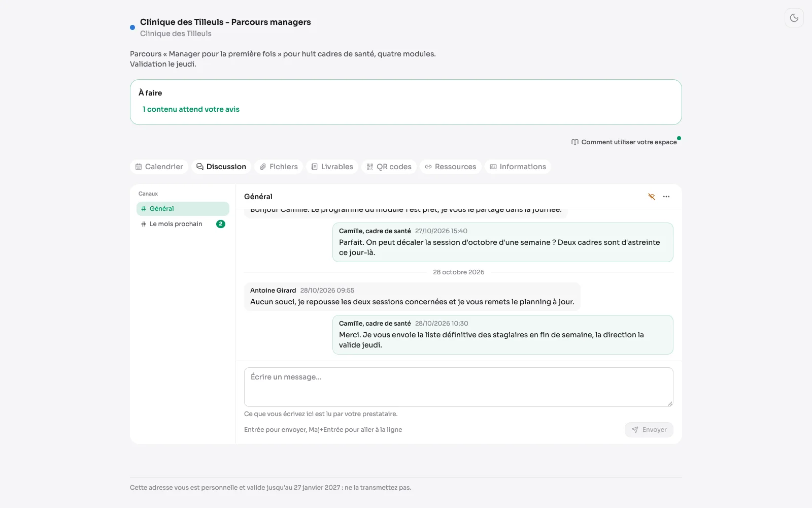Open the three-dots menu in the Général header
The image size is (812, 508).
(666, 197)
